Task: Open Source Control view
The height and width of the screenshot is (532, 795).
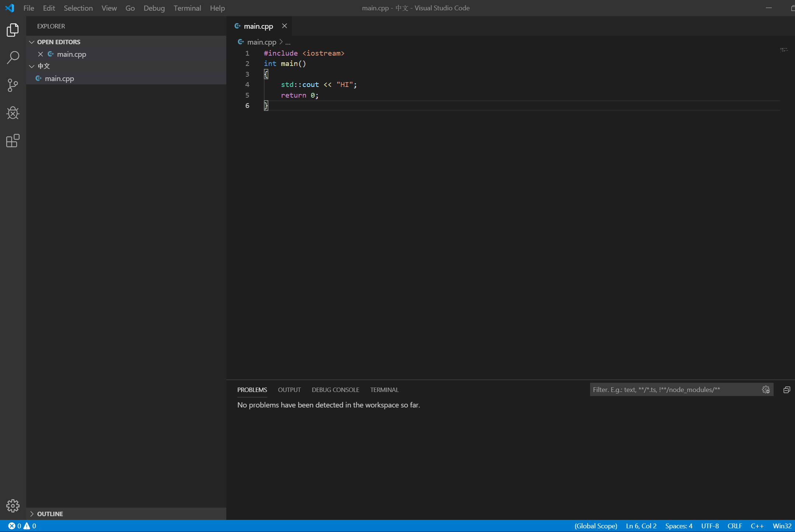Action: click(x=13, y=85)
